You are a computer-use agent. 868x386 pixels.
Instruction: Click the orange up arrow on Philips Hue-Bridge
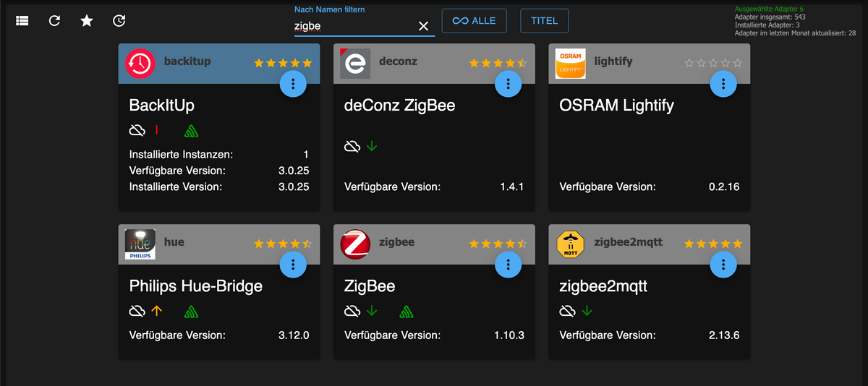point(157,311)
